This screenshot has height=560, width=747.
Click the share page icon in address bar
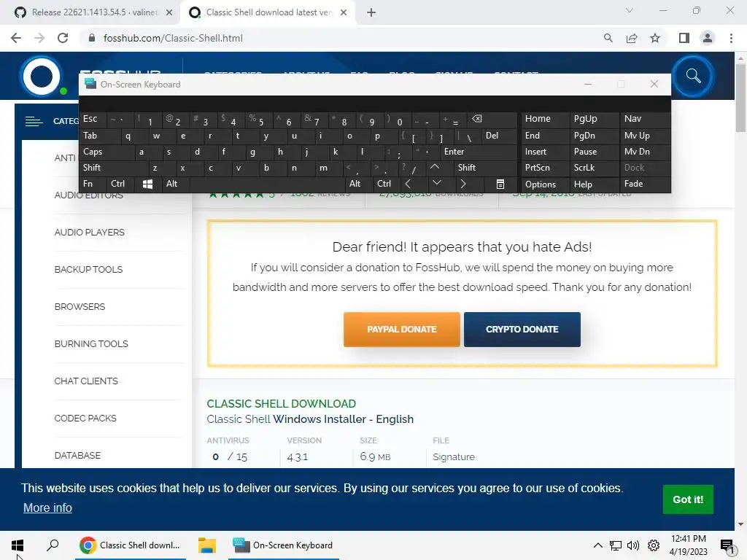click(632, 38)
